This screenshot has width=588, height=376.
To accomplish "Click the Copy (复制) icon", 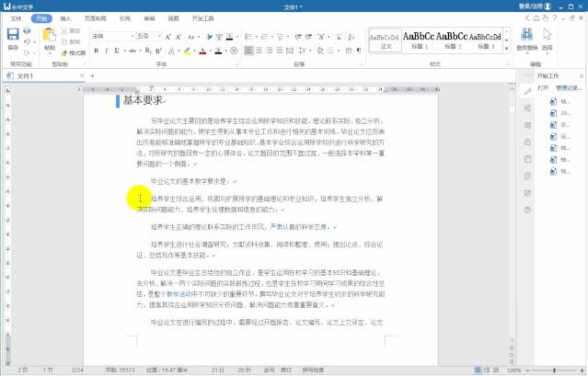I will tap(64, 41).
